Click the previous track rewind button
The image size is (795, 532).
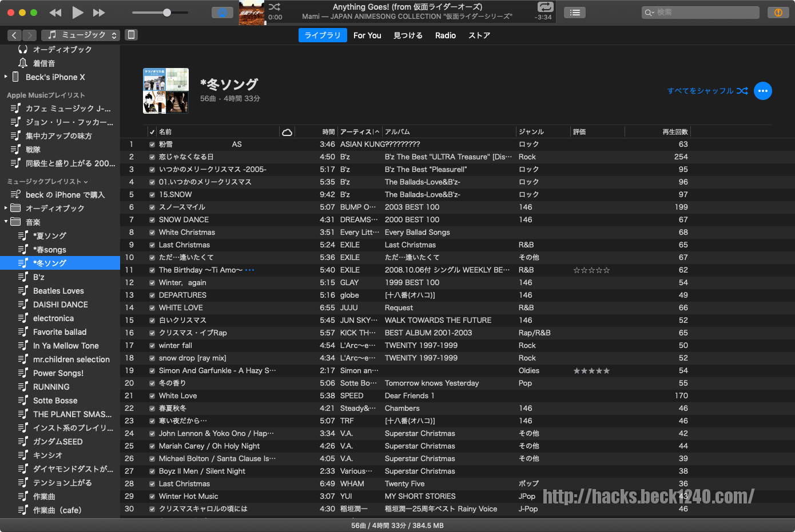tap(55, 13)
